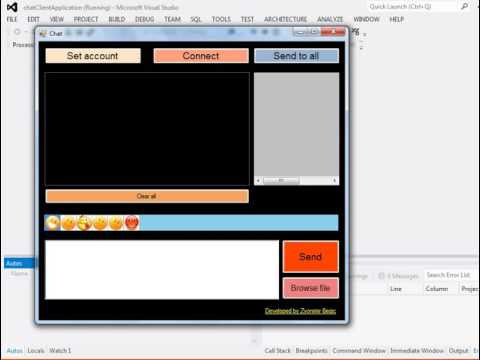Open the Developed by Zvonimir link
480x360 pixels.
(x=300, y=311)
